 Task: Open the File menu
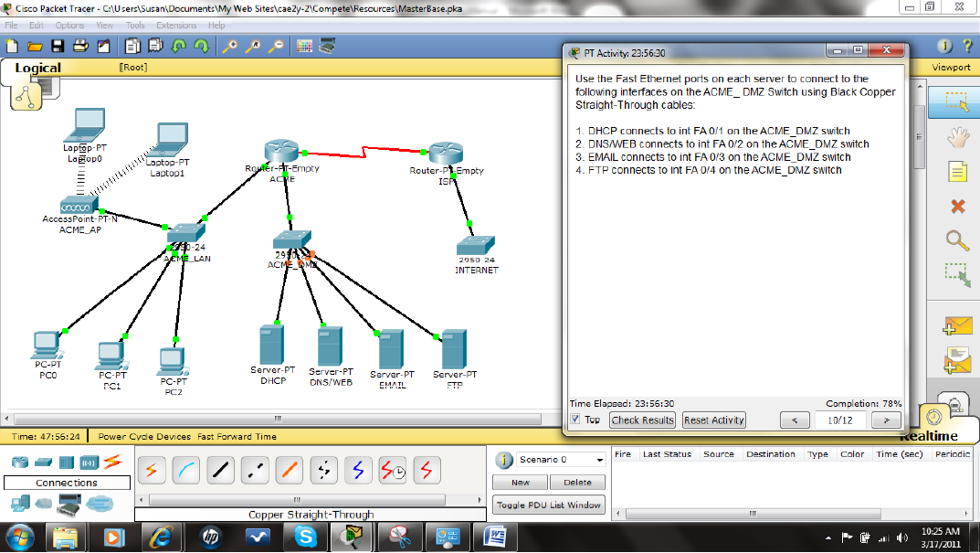(11, 25)
